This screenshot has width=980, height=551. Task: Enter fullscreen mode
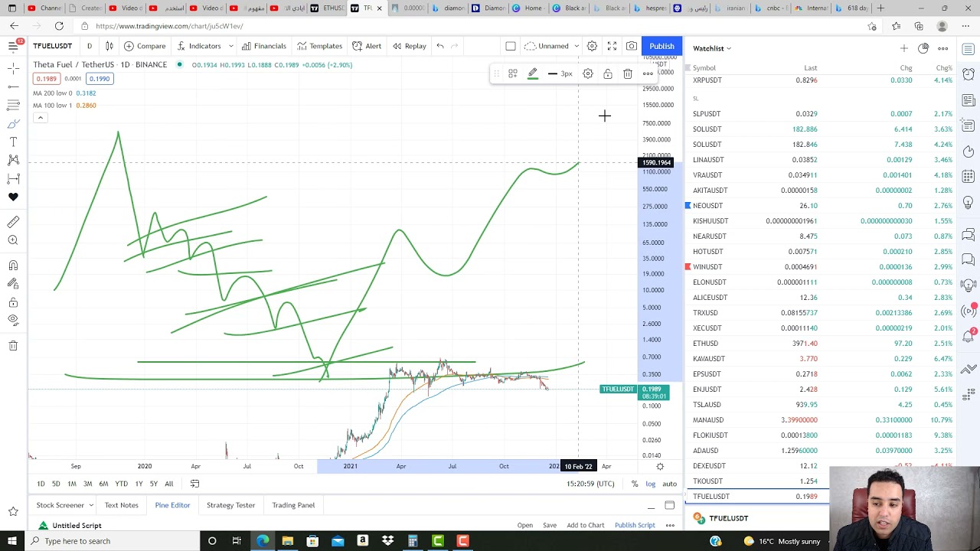pyautogui.click(x=612, y=46)
